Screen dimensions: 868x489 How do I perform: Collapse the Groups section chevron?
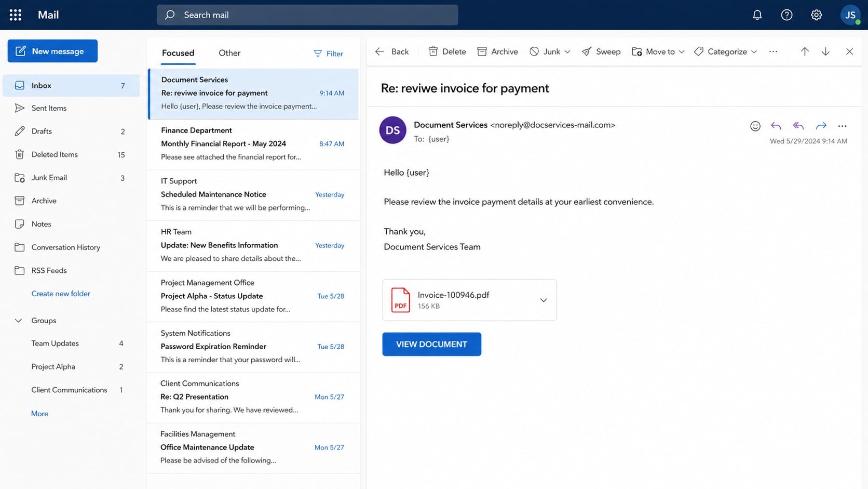point(18,321)
